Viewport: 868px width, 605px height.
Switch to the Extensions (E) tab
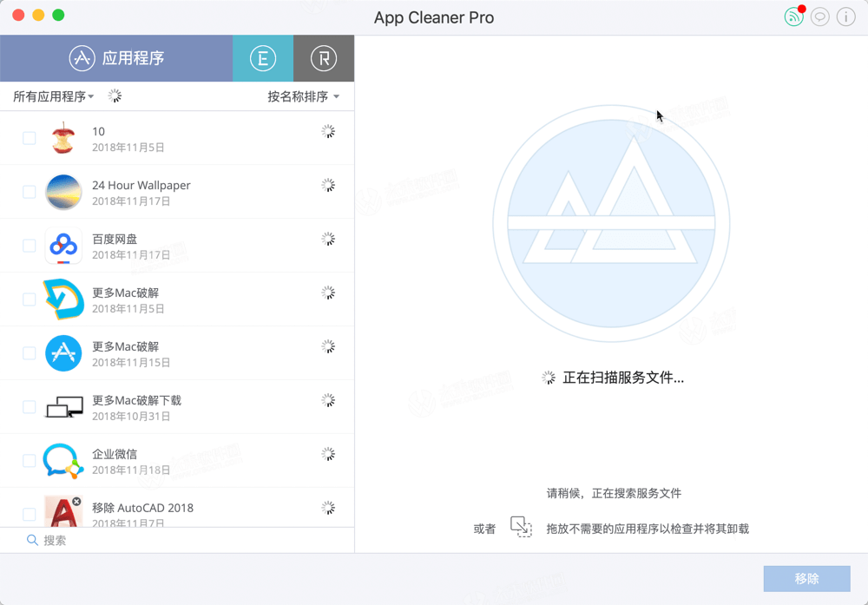pyautogui.click(x=263, y=58)
